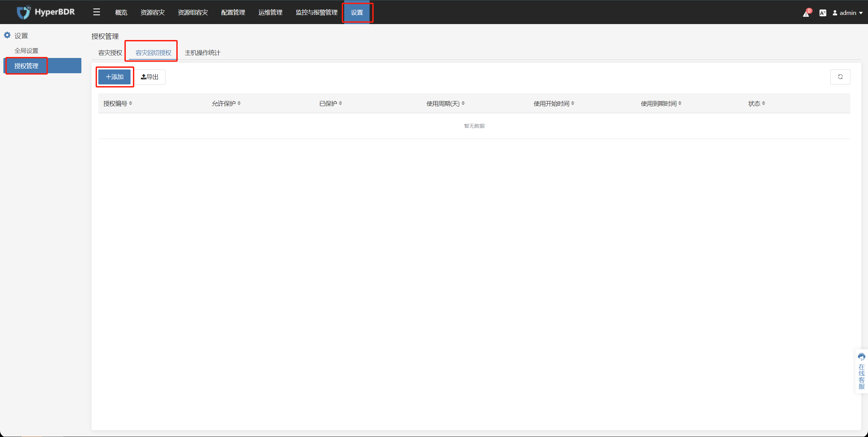Viewport: 868px width, 437px height.
Task: Open 监控与报警管理 menu
Action: [x=316, y=13]
